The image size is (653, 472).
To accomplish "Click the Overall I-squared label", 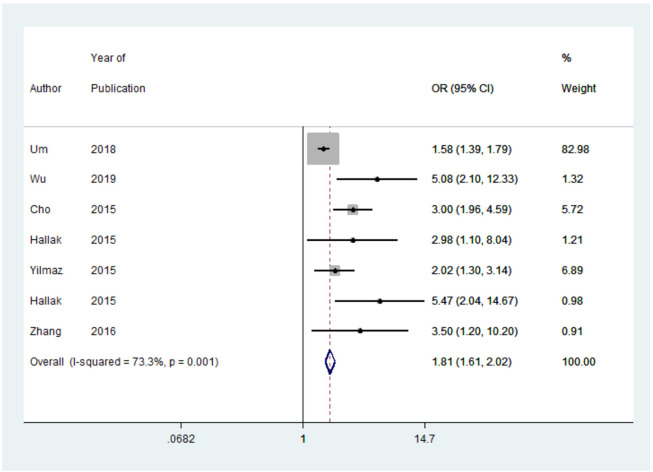I will coord(124,362).
